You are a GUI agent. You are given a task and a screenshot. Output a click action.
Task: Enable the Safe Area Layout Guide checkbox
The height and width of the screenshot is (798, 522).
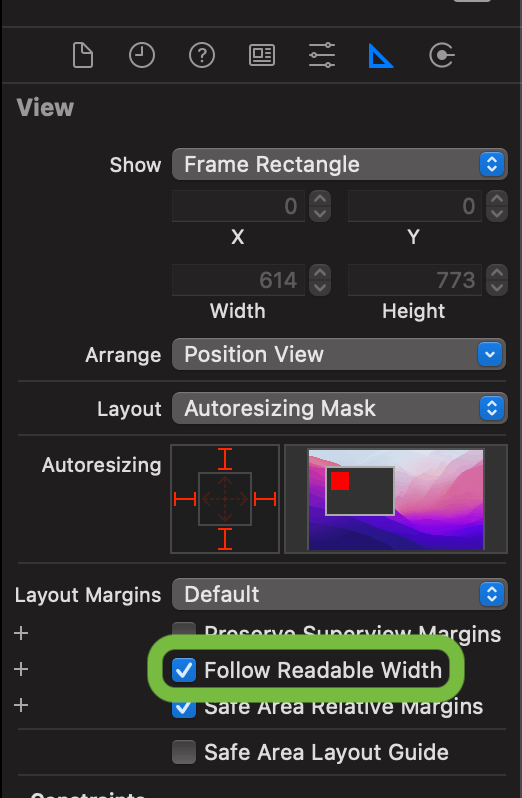[x=184, y=752]
